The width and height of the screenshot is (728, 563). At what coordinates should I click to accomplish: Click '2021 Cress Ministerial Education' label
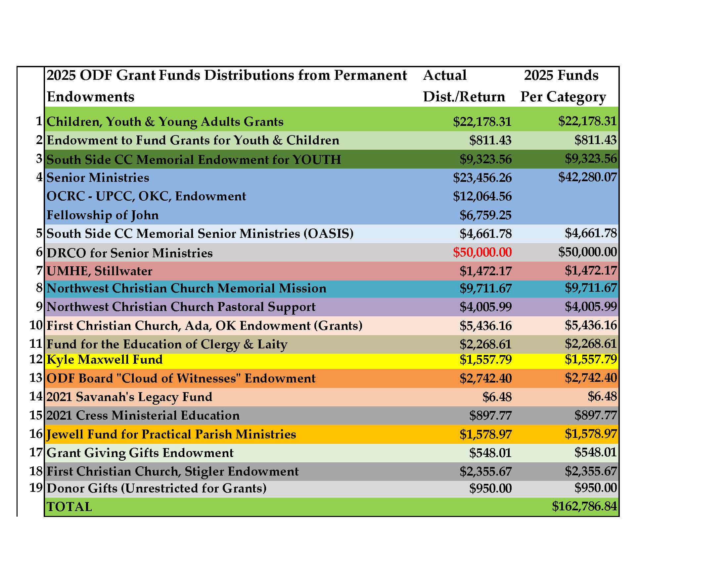click(143, 416)
